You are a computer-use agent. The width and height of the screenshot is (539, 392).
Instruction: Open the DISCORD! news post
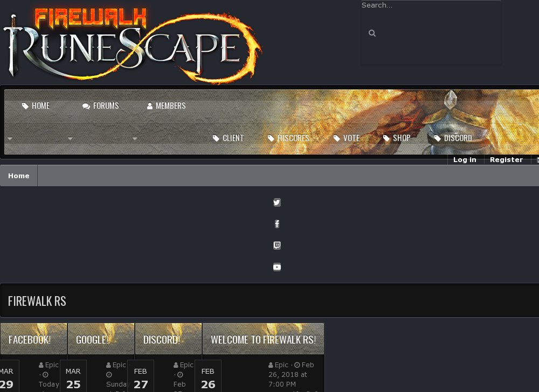(x=162, y=340)
